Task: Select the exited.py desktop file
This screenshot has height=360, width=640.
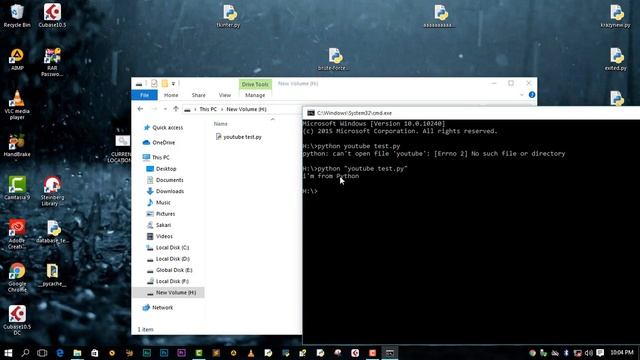Action: click(x=616, y=60)
